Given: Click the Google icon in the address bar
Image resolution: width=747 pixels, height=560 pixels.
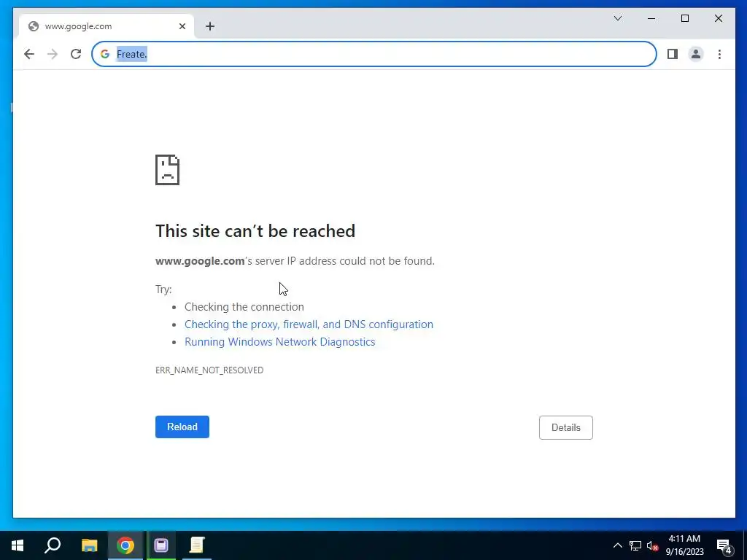Looking at the screenshot, I should (105, 54).
